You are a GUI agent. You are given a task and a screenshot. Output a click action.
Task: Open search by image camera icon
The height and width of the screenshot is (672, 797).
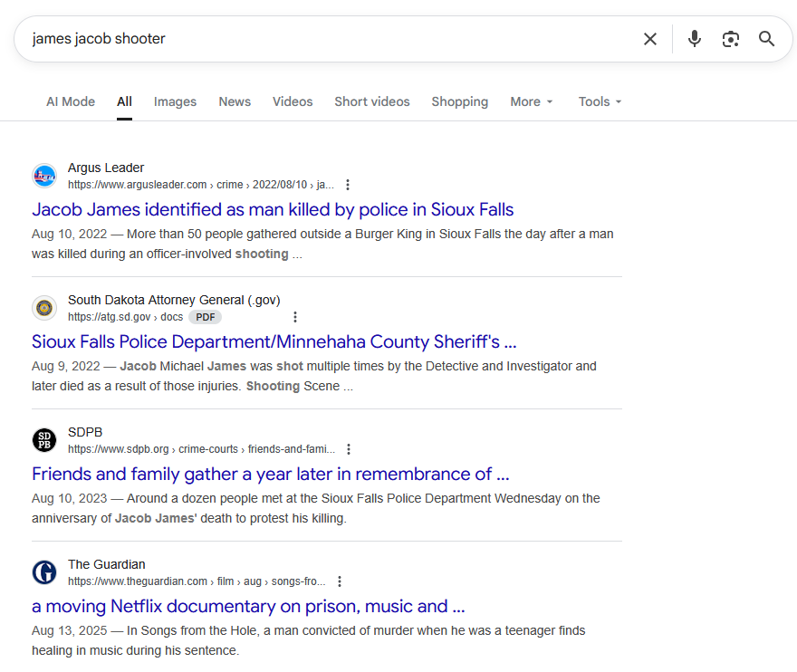tap(730, 39)
